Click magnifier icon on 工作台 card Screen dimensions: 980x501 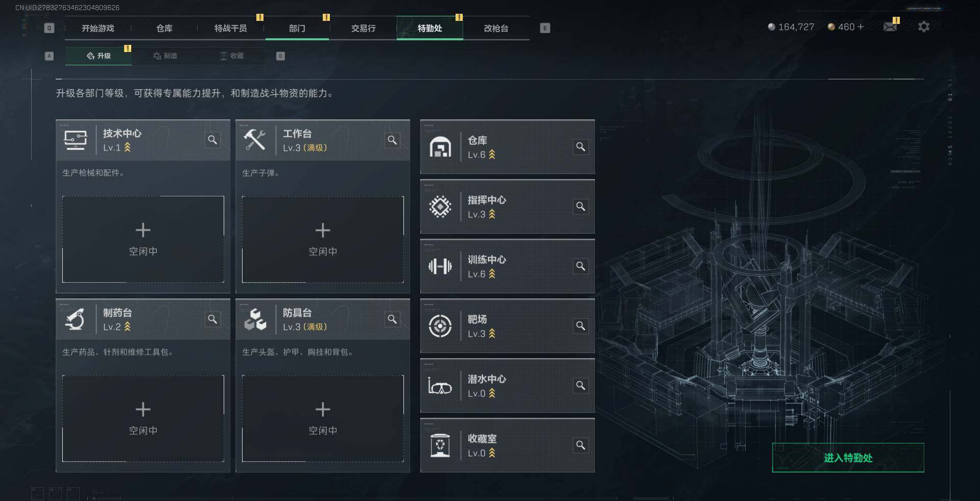click(392, 140)
